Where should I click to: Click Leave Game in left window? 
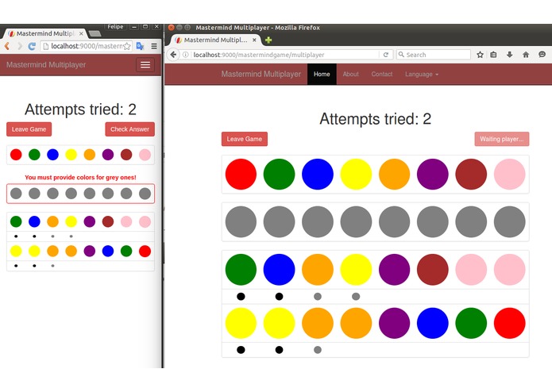coord(29,129)
